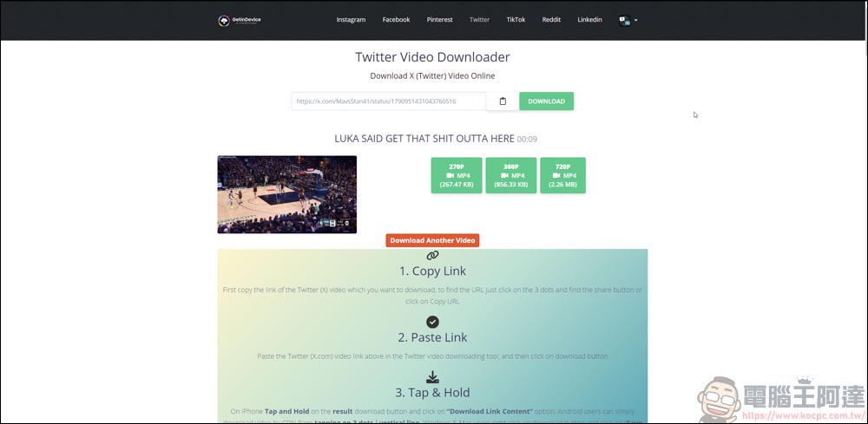The width and height of the screenshot is (868, 424).
Task: Click the checkmark icon above Paste Link
Action: click(433, 322)
